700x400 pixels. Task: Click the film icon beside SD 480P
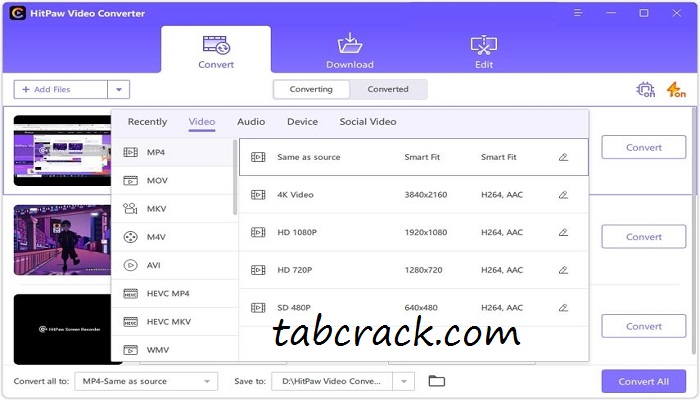258,307
